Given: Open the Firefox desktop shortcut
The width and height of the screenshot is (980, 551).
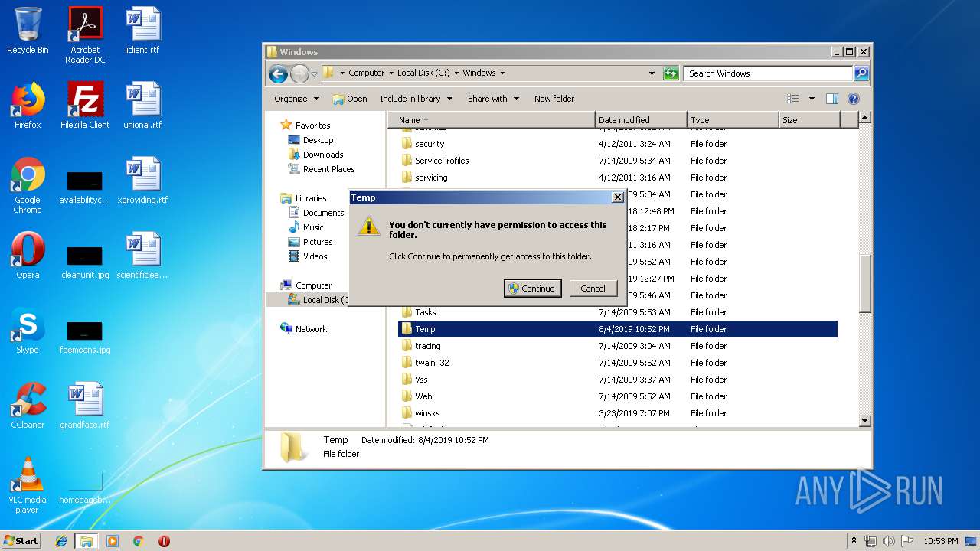Looking at the screenshot, I should pyautogui.click(x=28, y=106).
